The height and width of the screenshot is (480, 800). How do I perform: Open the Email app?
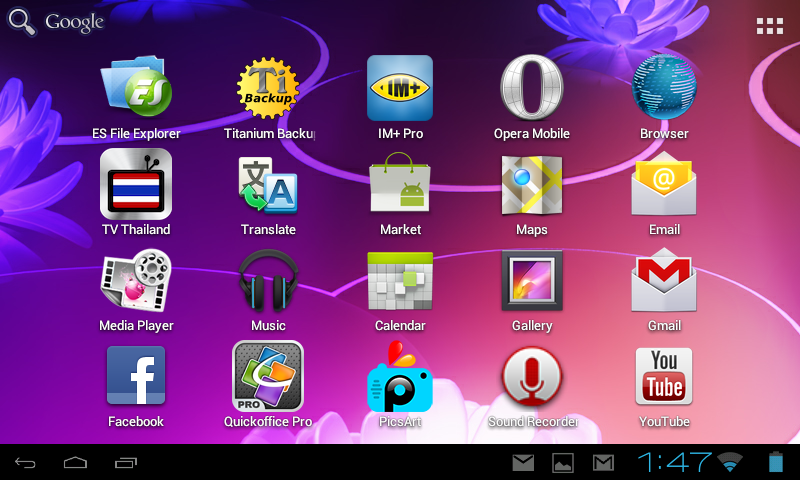click(664, 183)
